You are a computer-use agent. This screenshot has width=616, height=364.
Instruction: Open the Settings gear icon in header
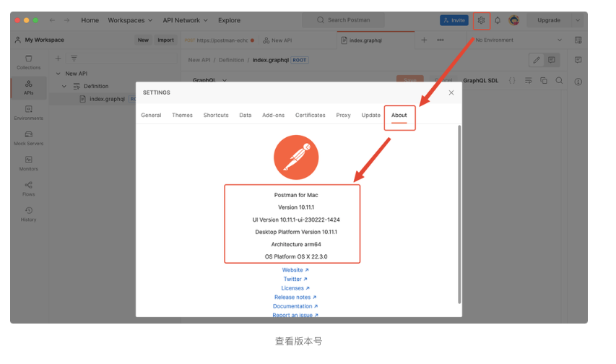(x=481, y=20)
